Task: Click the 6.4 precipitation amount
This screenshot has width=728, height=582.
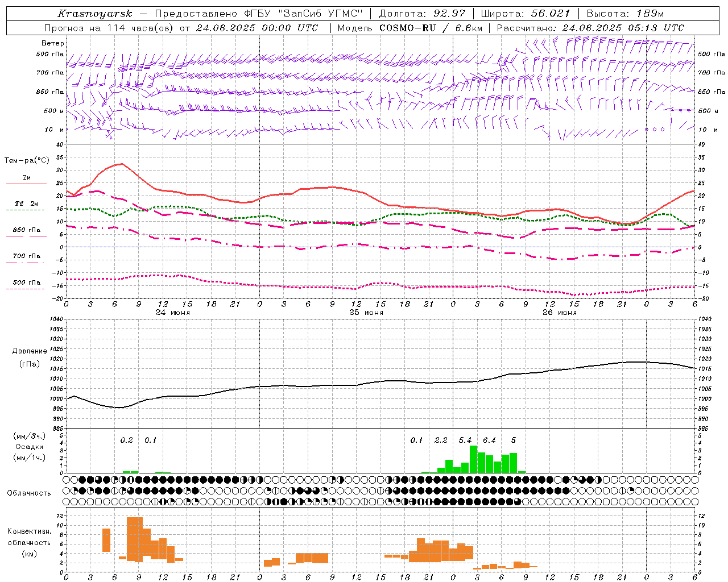Action: [489, 440]
